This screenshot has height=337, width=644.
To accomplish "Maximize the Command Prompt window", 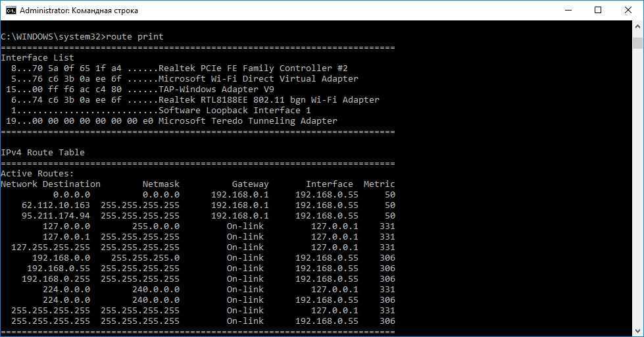I will coord(597,11).
